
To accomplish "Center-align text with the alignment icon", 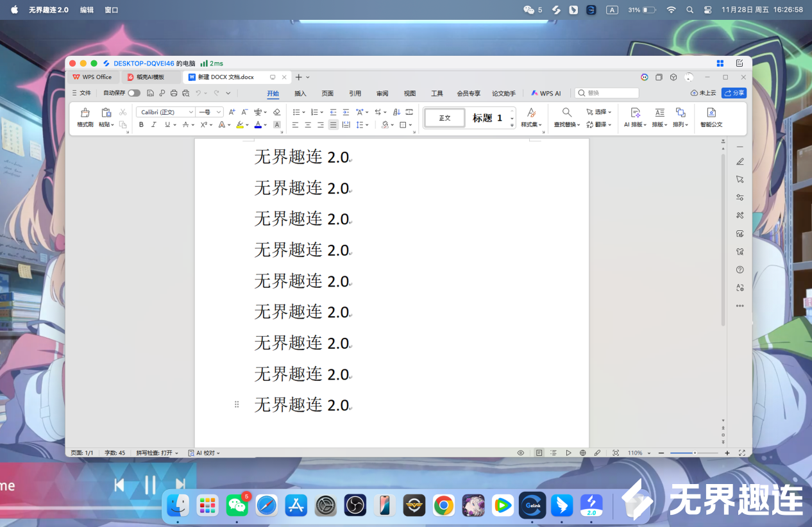I will point(308,125).
